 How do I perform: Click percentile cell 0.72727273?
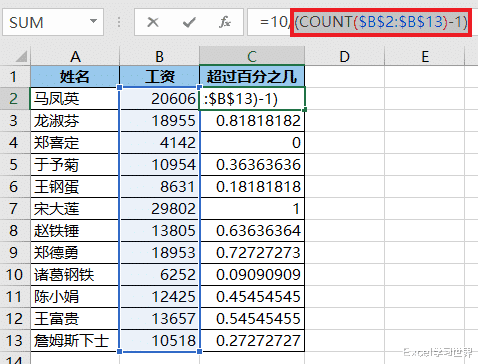pyautogui.click(x=252, y=253)
